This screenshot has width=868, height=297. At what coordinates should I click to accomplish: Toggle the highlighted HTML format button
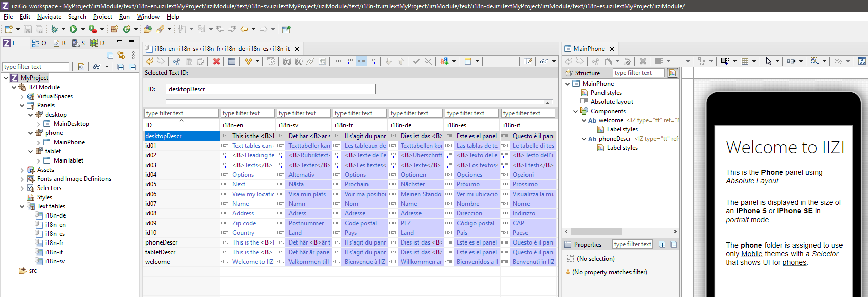point(361,61)
